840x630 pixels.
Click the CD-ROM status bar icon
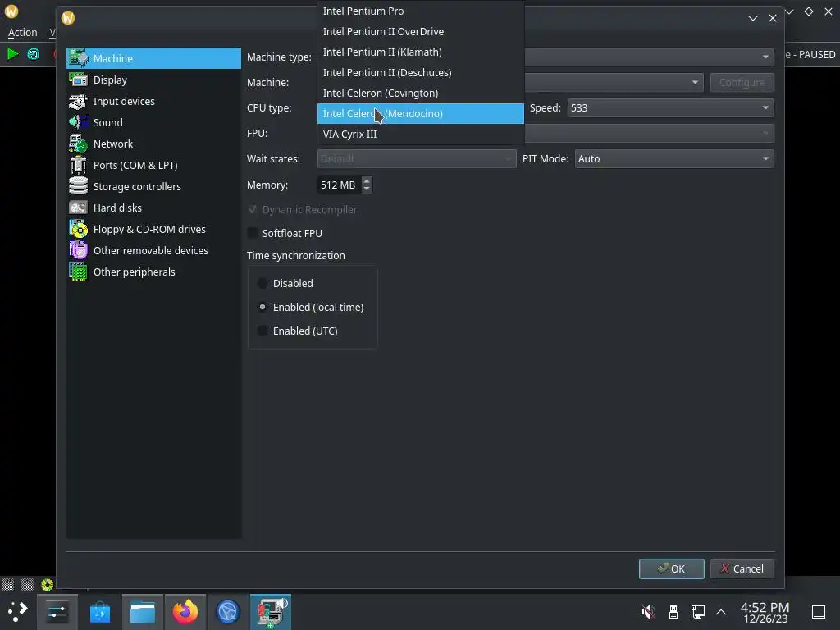click(47, 584)
